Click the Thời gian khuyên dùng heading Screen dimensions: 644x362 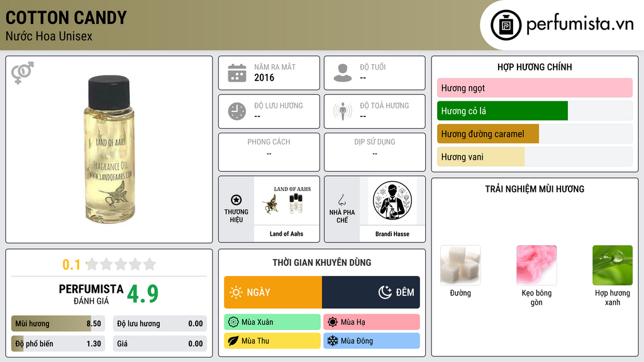[x=322, y=263]
